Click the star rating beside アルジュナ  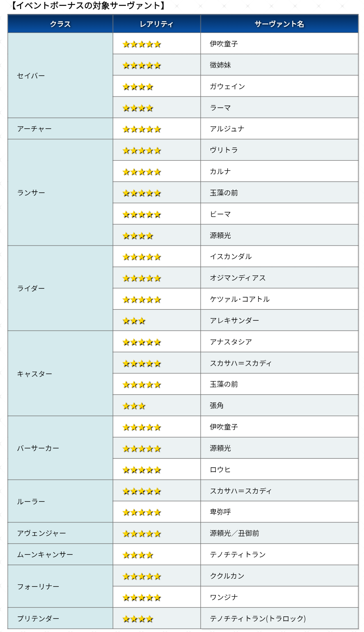click(142, 129)
